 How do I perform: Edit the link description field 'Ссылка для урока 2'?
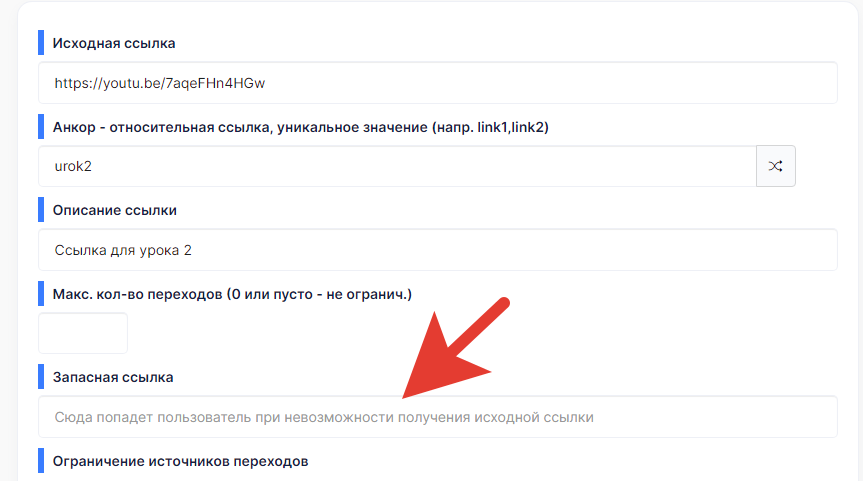[438, 250]
